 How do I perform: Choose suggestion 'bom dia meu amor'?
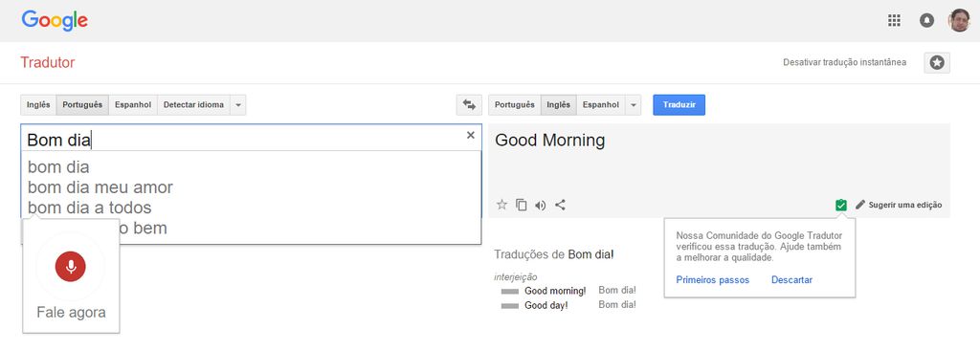(x=100, y=187)
